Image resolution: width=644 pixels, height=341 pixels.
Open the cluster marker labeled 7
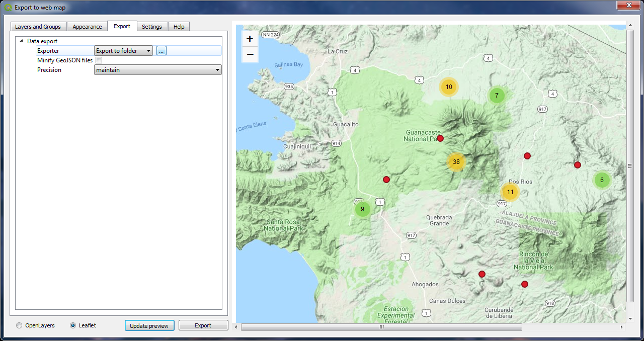(x=497, y=95)
